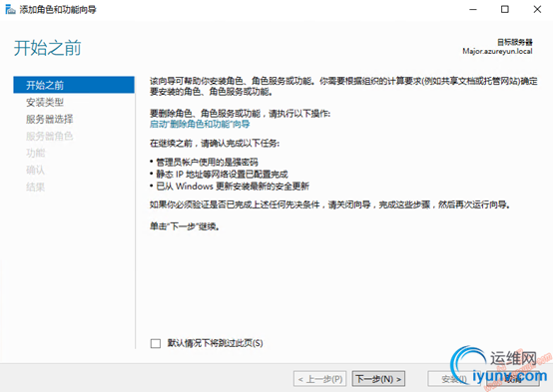This screenshot has width=553, height=392.
Task: Check 默认情况下将跳过此页(S) checkbox
Action: (156, 343)
